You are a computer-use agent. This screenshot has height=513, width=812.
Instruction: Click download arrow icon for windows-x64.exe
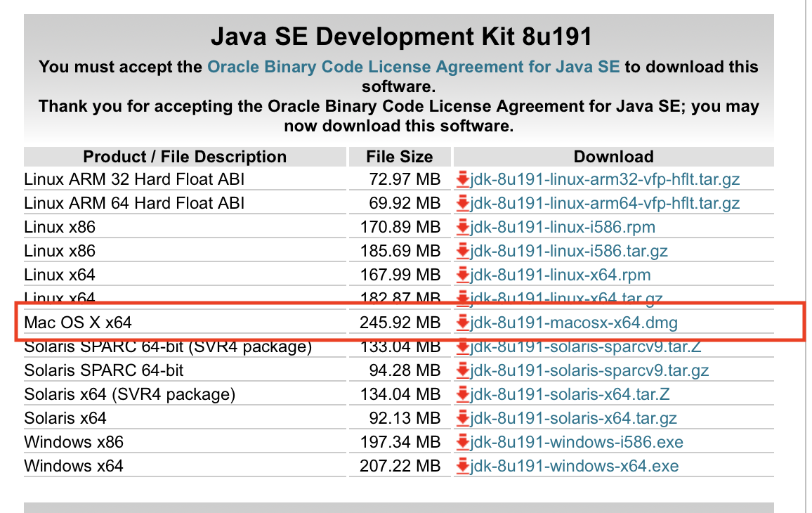[462, 467]
